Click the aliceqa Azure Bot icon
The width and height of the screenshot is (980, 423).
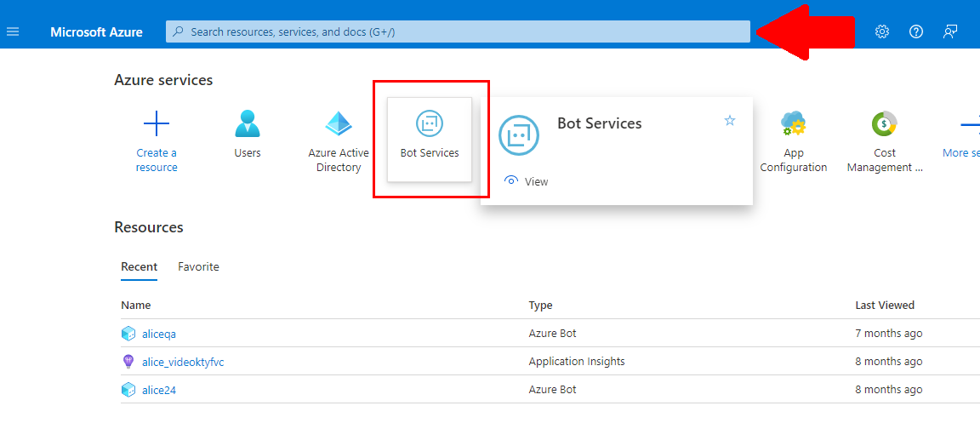pyautogui.click(x=128, y=334)
